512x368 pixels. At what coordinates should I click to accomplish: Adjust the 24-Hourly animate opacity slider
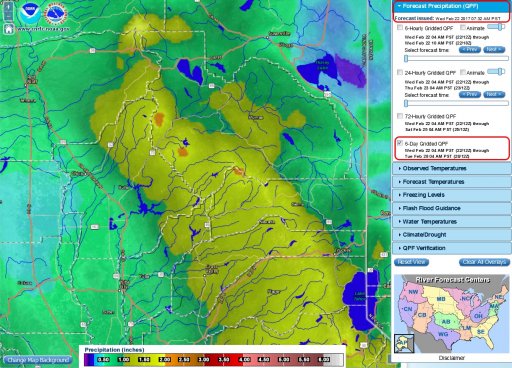pos(496,72)
